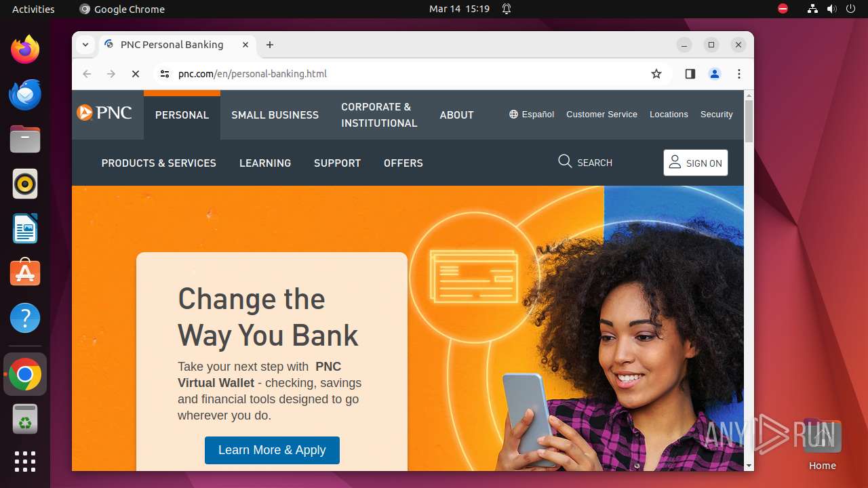Bookmark this page with the star icon
Image resolution: width=868 pixels, height=488 pixels.
pyautogui.click(x=656, y=74)
